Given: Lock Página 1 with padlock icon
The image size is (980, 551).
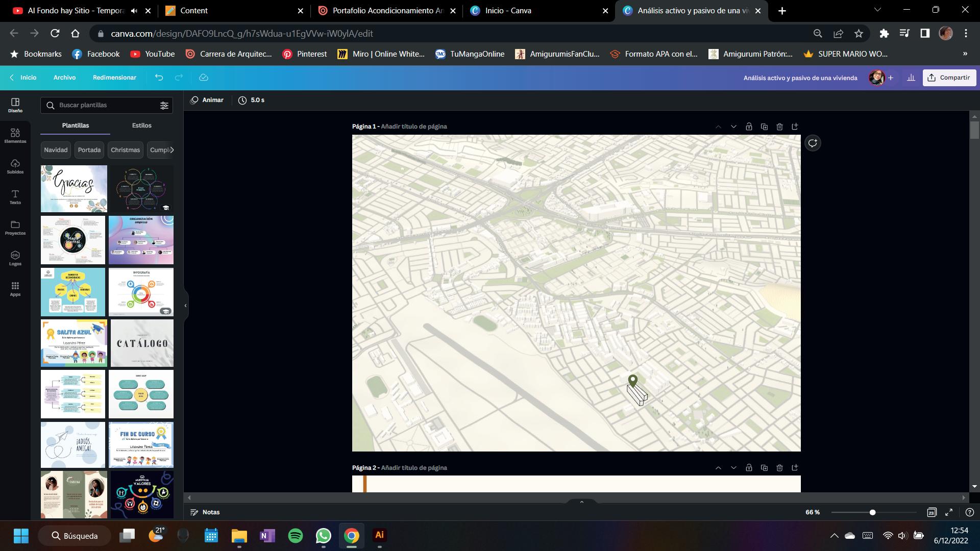Looking at the screenshot, I should pyautogui.click(x=749, y=127).
